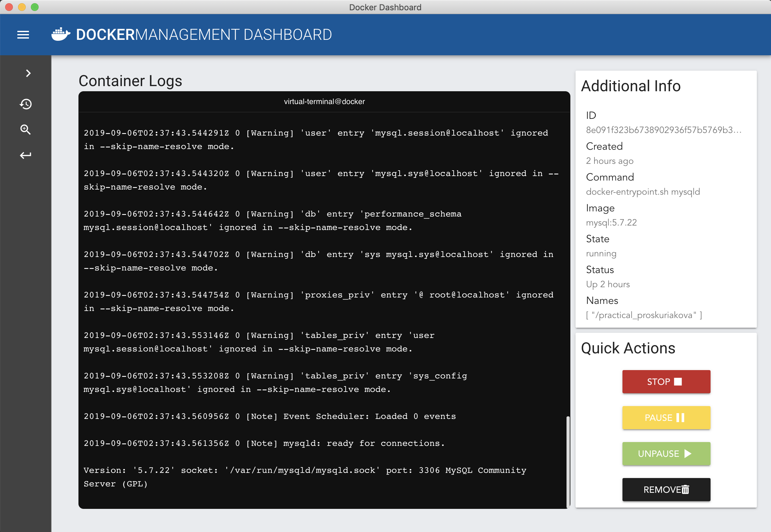The width and height of the screenshot is (771, 532).
Task: Click the macOS green fullscreen button
Action: point(35,7)
